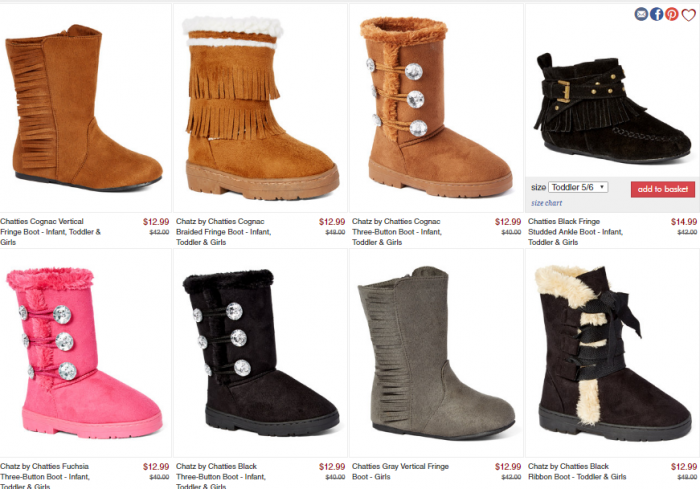Screen dimensions: 700x489
Task: Pin the boot using Pinterest icon
Action: (671, 14)
